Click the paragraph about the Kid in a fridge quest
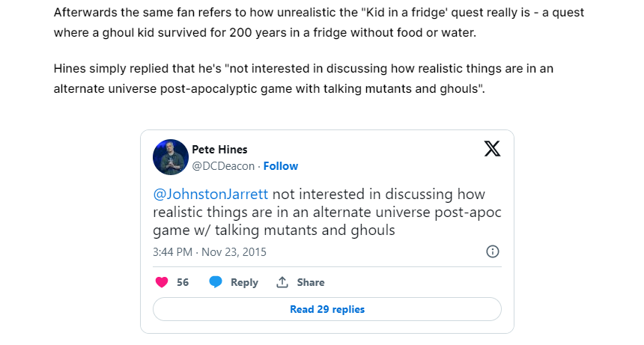Screen dimensions: 644x345 (319, 22)
